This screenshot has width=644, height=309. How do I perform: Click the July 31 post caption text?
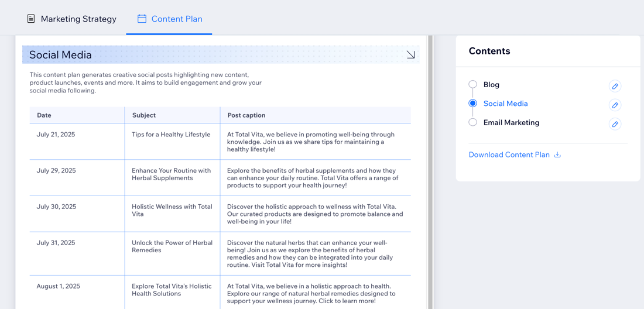coord(310,253)
